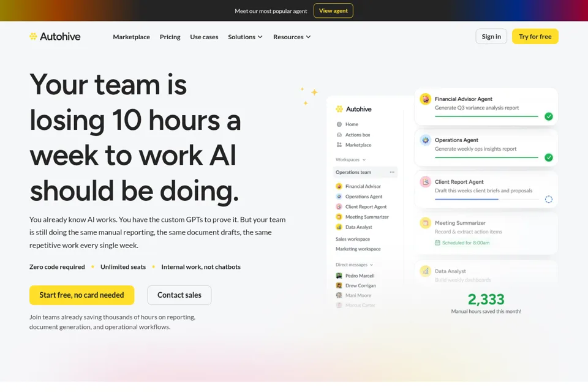Click the Contact sales button
This screenshot has width=588, height=392.
point(179,295)
